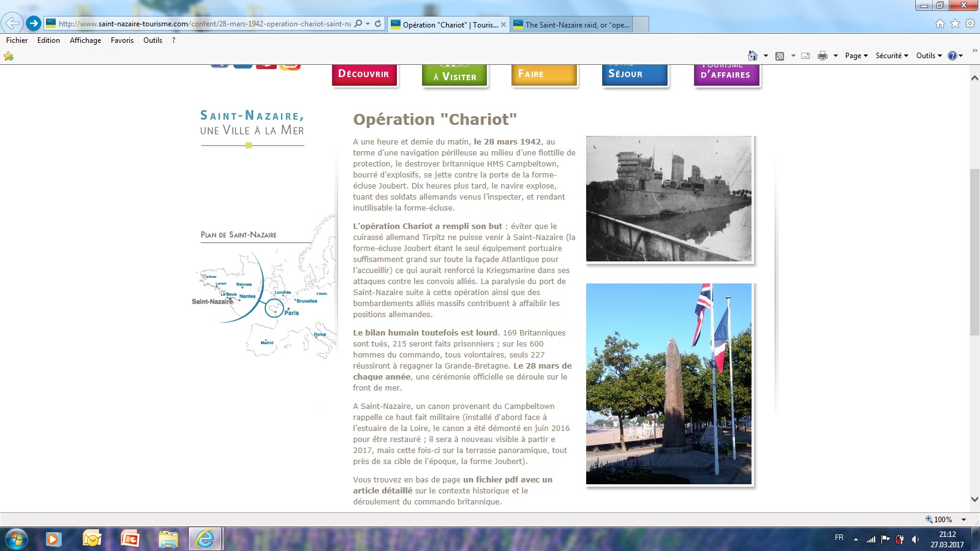Viewport: 980px width, 551px height.
Task: Click the up arrow of page scrollbar
Action: [974, 78]
